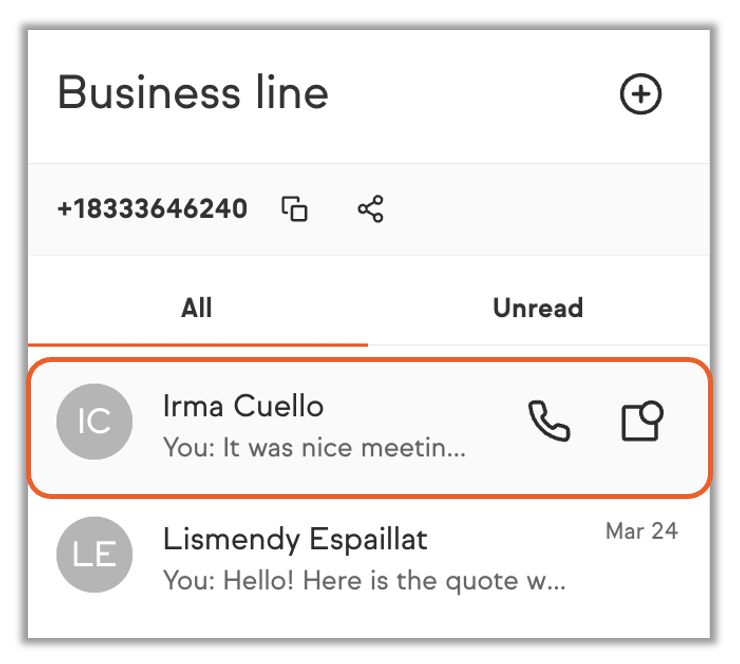Switch to the Unread tab
Screen dimensions: 740x664
[x=538, y=307]
